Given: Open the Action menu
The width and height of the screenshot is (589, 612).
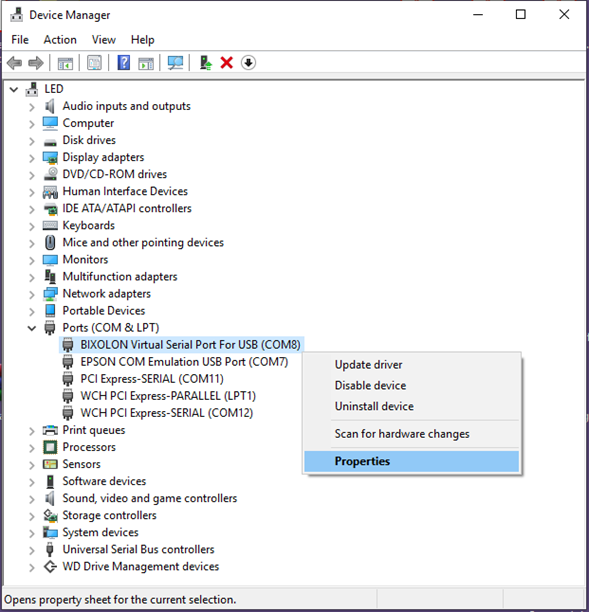Looking at the screenshot, I should tap(60, 40).
